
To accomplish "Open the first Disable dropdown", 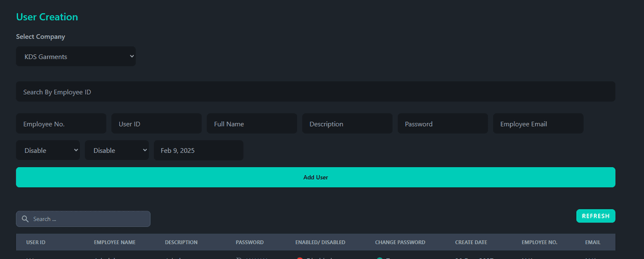I will tap(48, 150).
